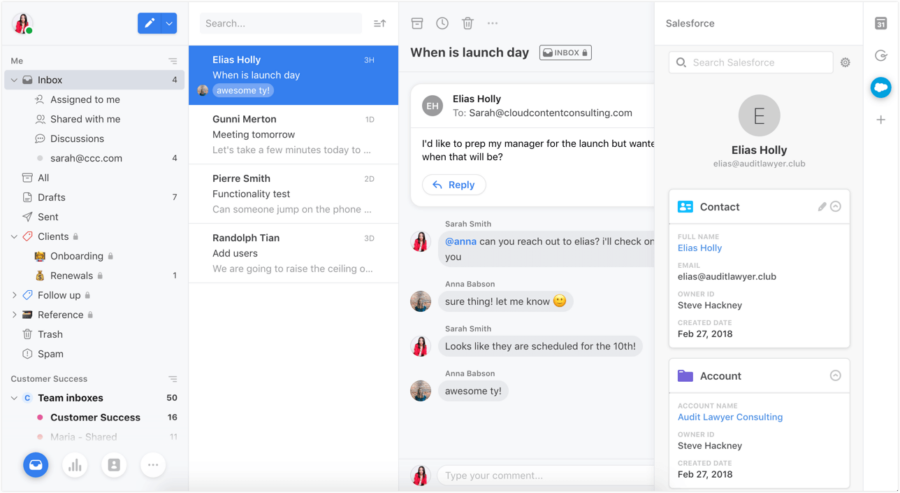Viewport: 900px width, 493px height.
Task: Focus the Type your comment field
Action: click(545, 475)
